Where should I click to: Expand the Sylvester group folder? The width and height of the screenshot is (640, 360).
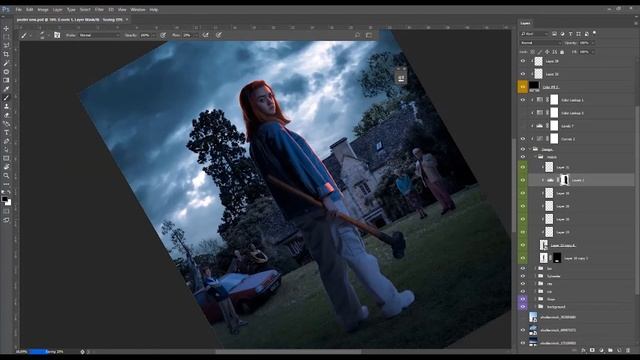point(536,276)
